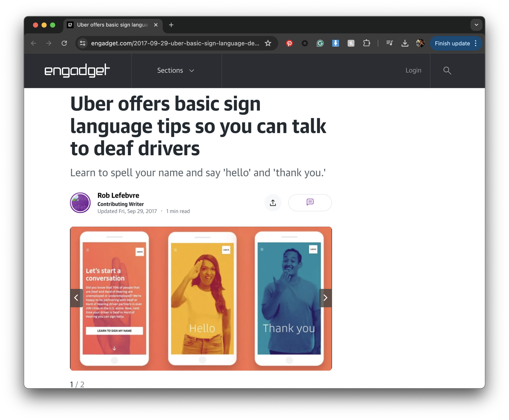Open the Pinterest extension
This screenshot has width=509, height=420.
289,43
